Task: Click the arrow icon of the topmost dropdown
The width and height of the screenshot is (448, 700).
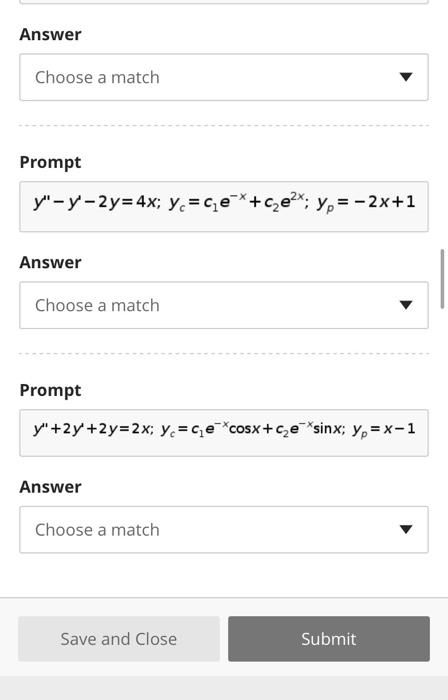Action: point(406,77)
